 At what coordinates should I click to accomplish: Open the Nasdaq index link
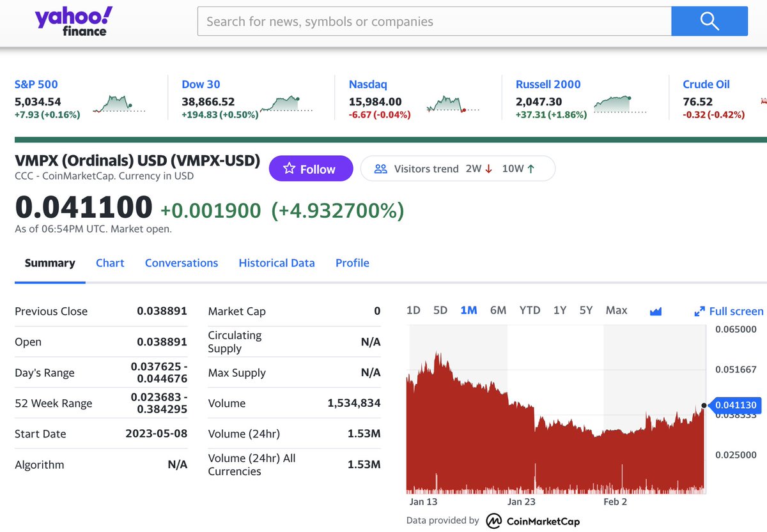[368, 84]
